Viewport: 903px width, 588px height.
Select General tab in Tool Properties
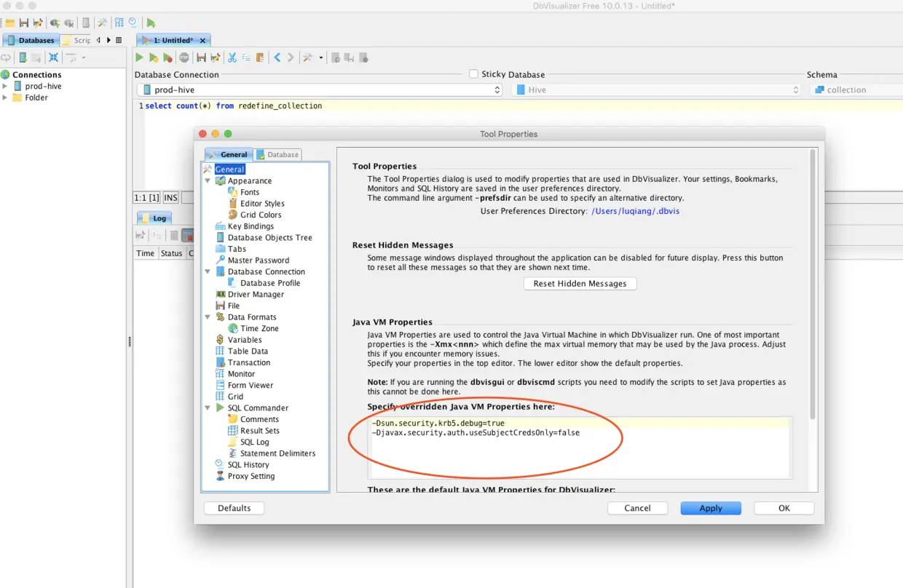(229, 154)
